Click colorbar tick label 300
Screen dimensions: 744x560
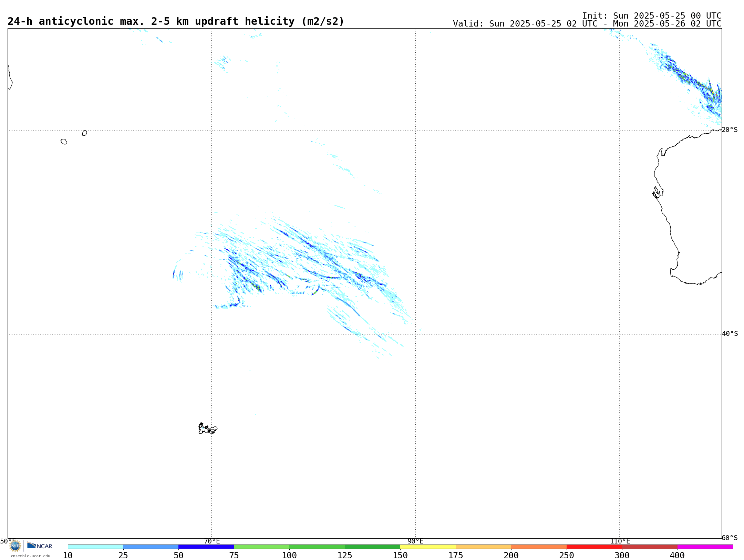pos(622,556)
